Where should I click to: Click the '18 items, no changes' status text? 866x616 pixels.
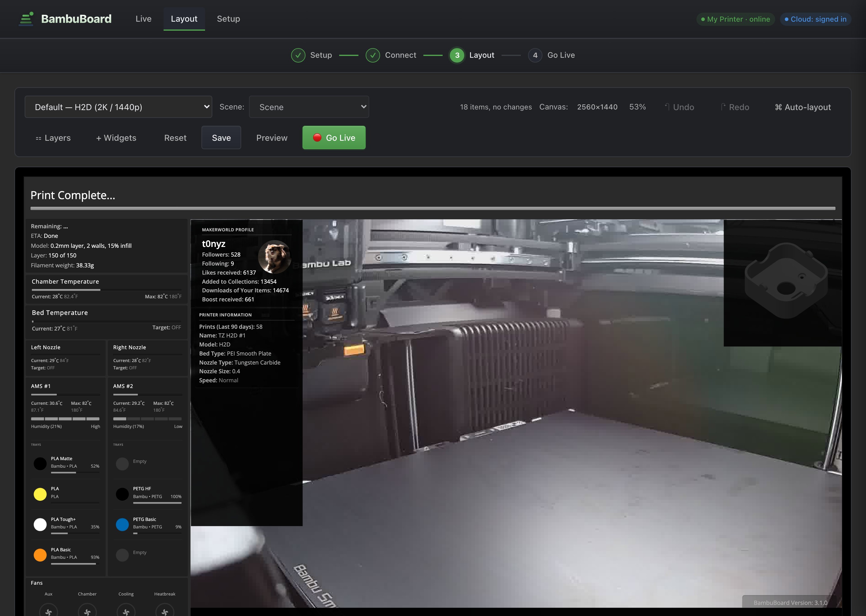coord(496,107)
